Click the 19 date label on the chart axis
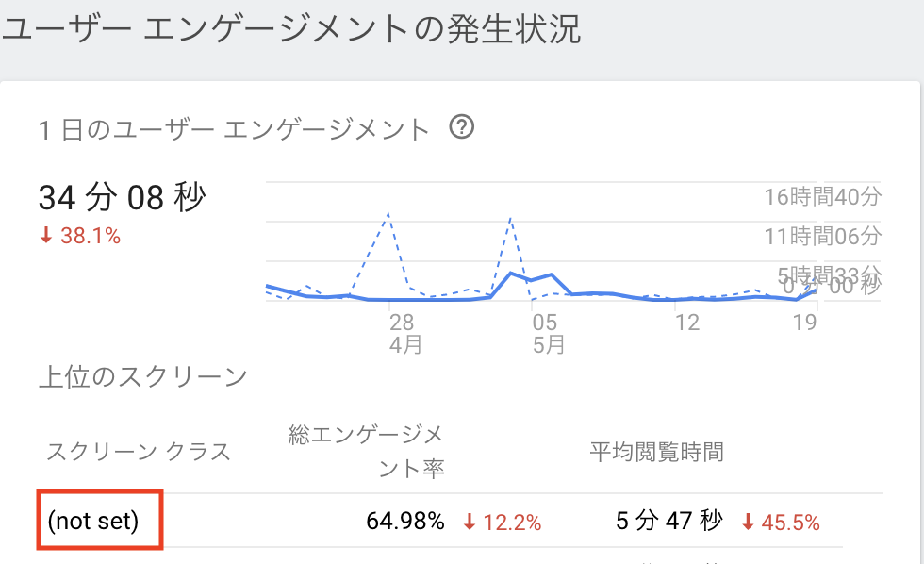 pos(804,323)
